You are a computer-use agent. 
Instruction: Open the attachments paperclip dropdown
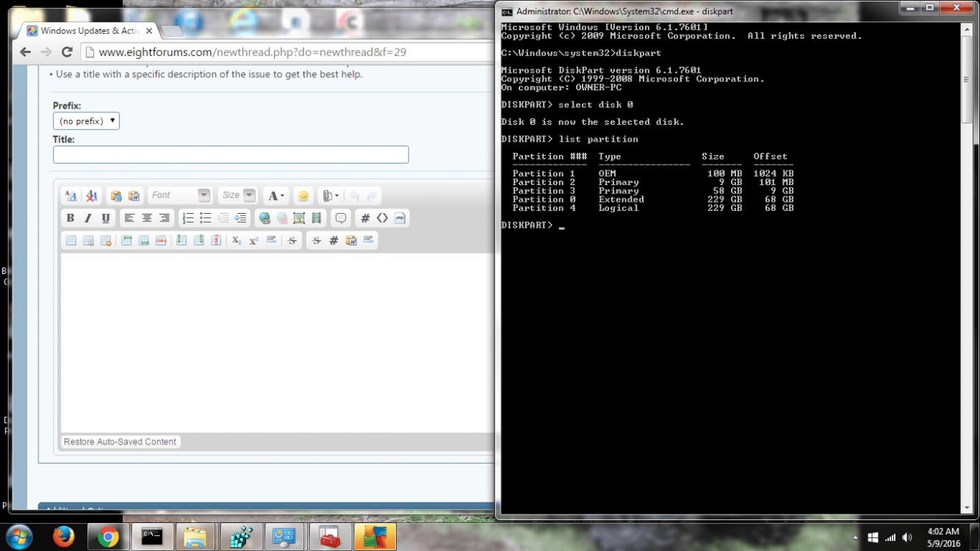(330, 195)
